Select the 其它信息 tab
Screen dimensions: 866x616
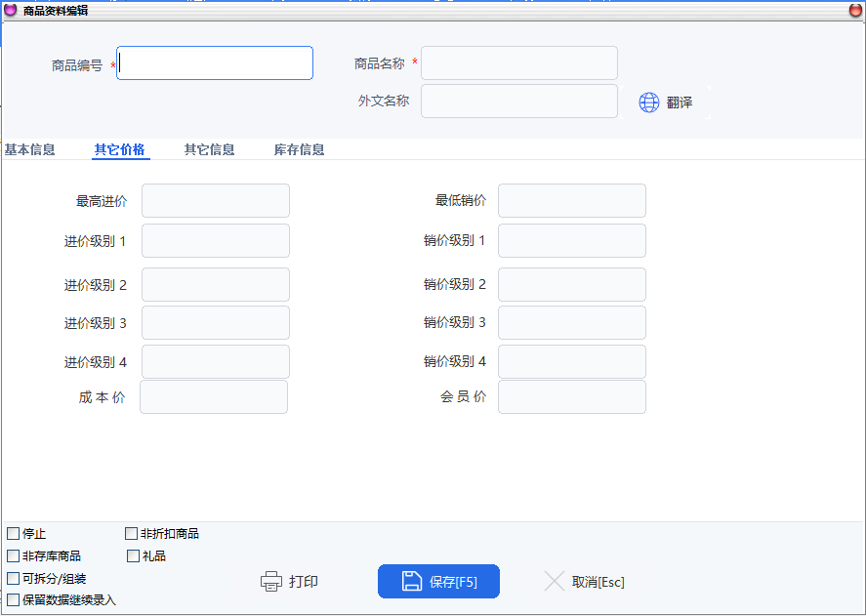pyautogui.click(x=209, y=150)
